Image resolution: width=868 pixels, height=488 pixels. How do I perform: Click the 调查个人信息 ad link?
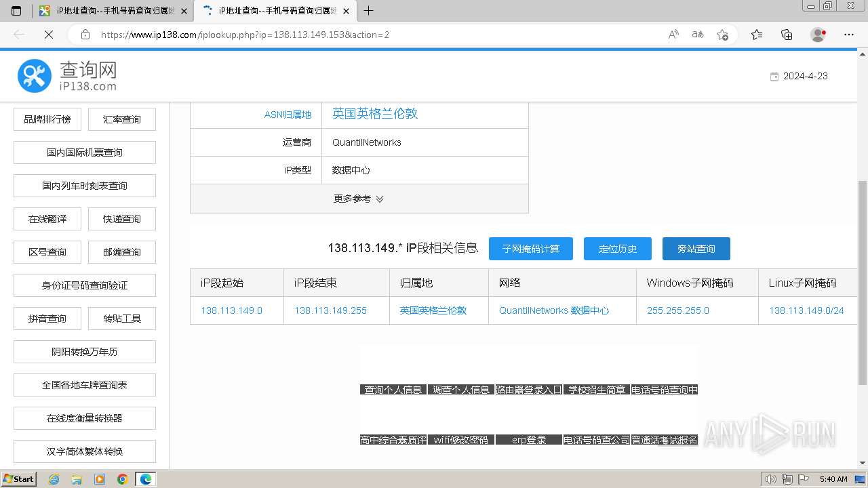[x=461, y=390]
